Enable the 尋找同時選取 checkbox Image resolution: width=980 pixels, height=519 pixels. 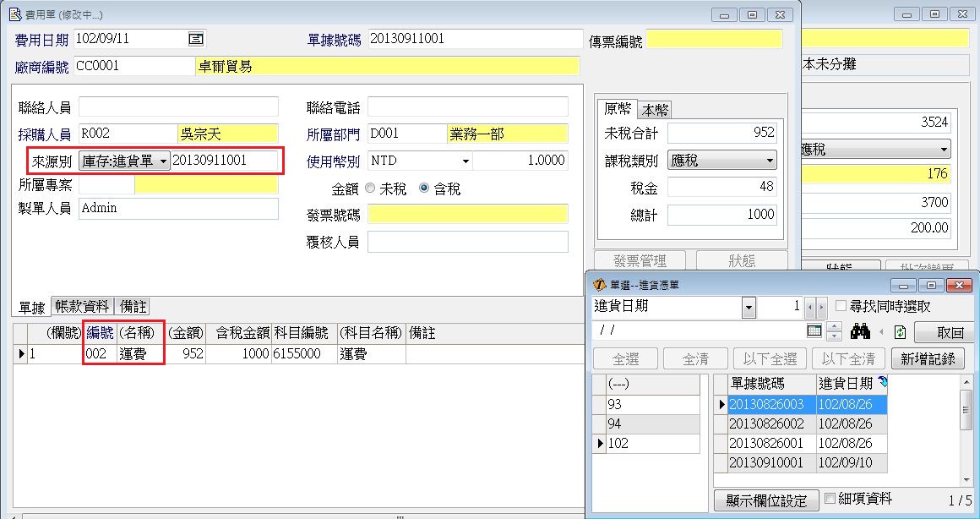point(841,306)
